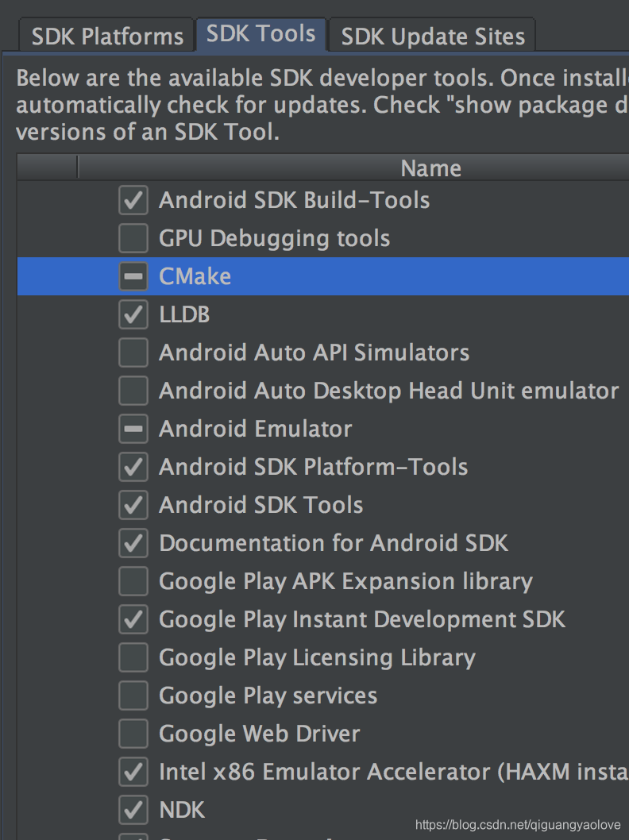The height and width of the screenshot is (840, 629).
Task: Toggle the CMake partial checkbox
Action: click(133, 276)
